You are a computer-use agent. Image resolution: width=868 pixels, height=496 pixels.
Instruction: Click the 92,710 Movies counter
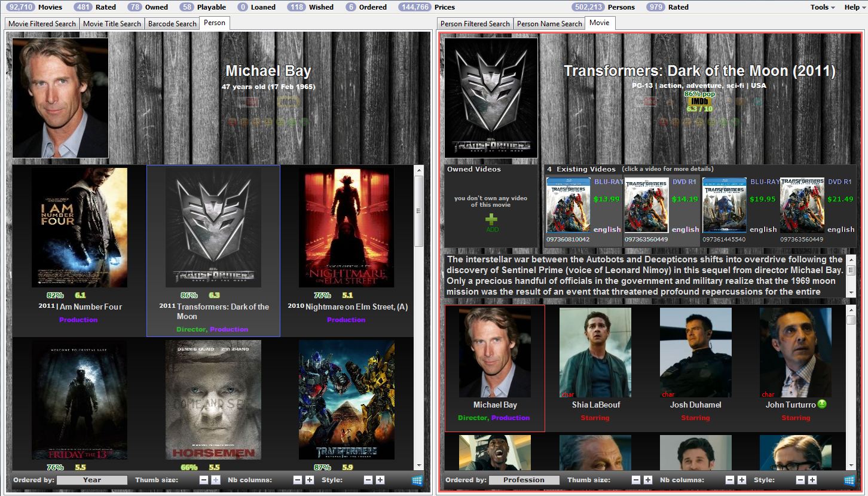[35, 7]
